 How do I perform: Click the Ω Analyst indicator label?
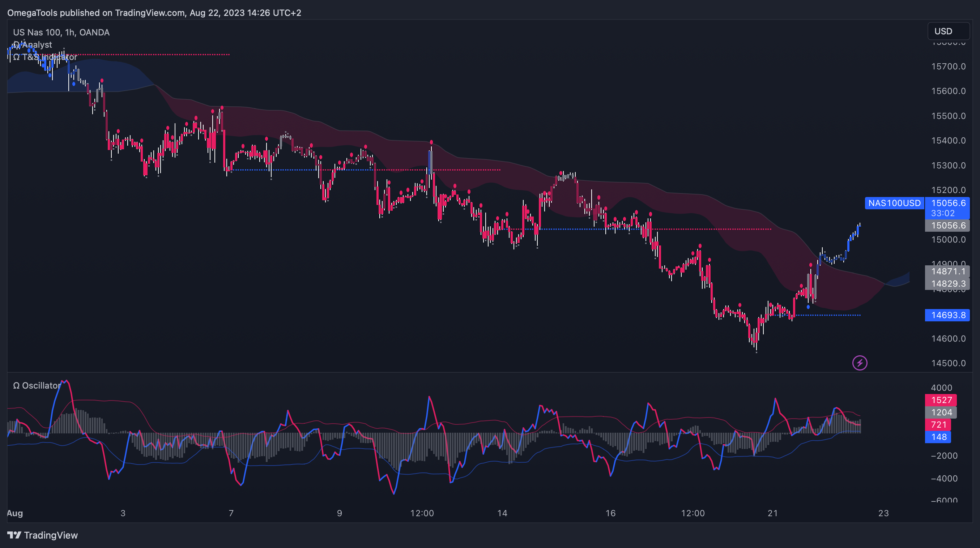point(32,44)
